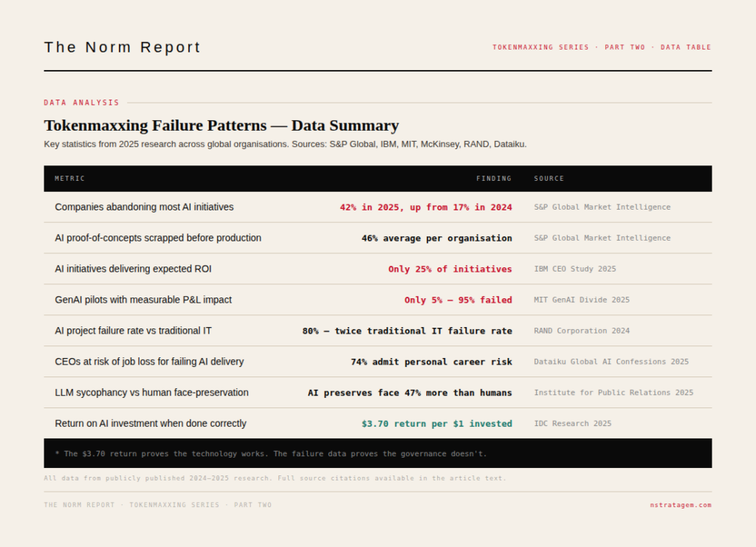Click Return on AI investment when done correctly
Screen dimensions: 756x547
151,423
